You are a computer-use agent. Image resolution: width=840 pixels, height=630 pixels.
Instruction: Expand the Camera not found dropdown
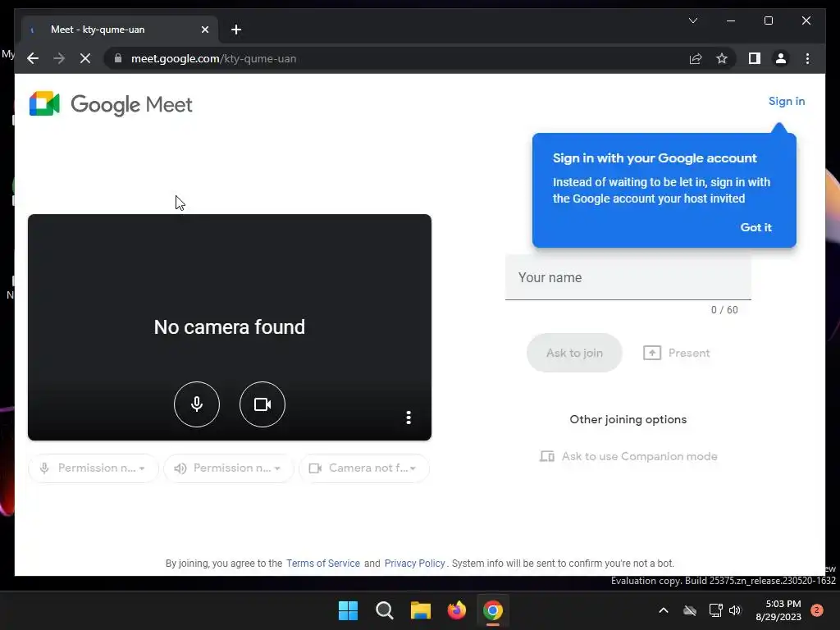[364, 468]
